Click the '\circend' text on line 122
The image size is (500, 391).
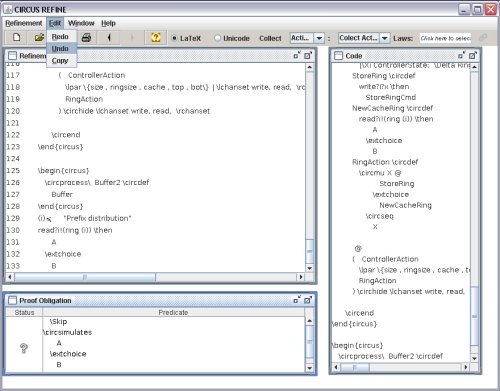66,135
